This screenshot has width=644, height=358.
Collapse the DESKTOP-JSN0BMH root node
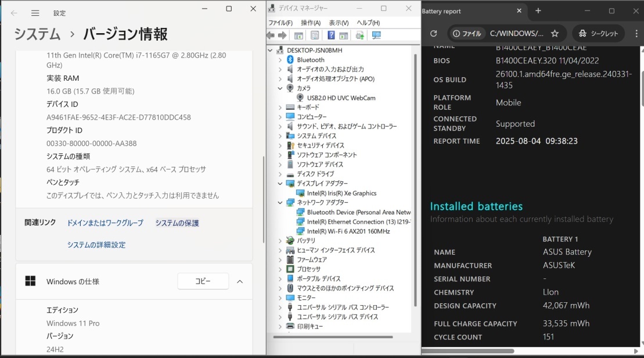(270, 50)
